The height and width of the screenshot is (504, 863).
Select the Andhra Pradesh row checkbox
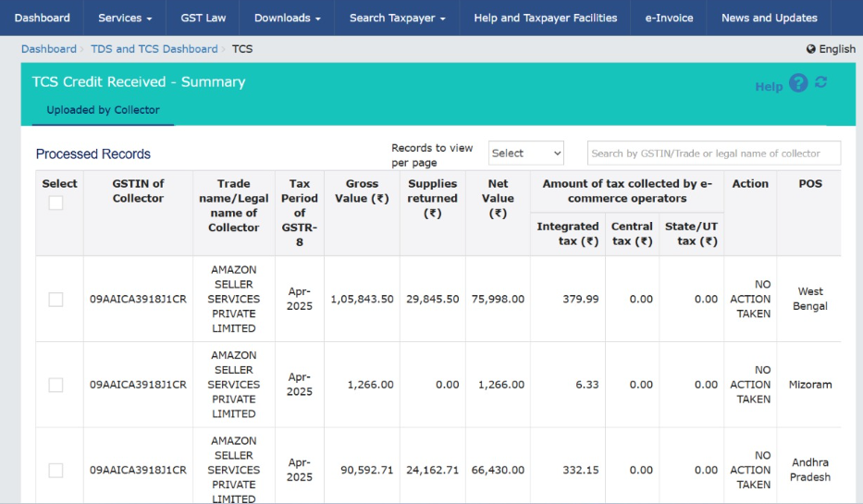point(55,470)
